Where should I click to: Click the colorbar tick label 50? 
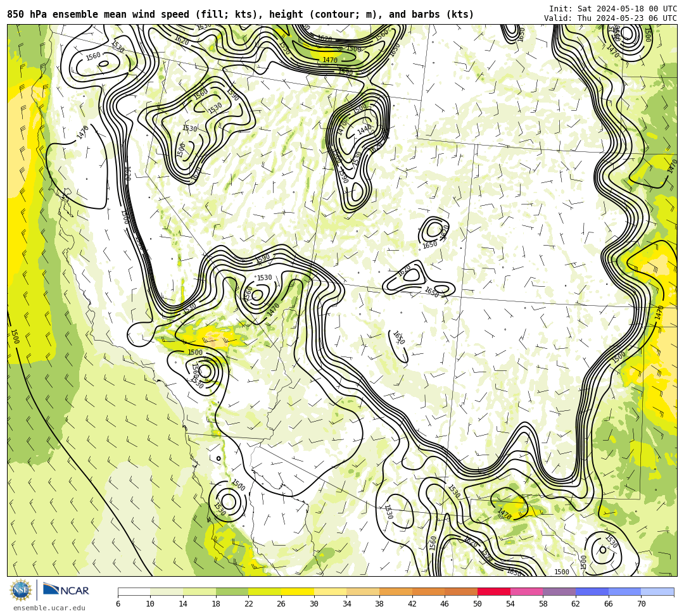[x=478, y=604]
